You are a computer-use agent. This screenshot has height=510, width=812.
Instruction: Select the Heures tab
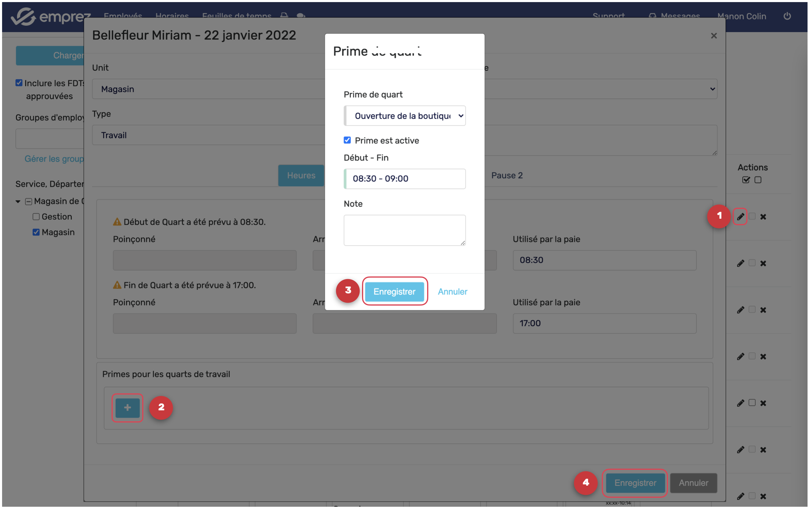coord(301,175)
